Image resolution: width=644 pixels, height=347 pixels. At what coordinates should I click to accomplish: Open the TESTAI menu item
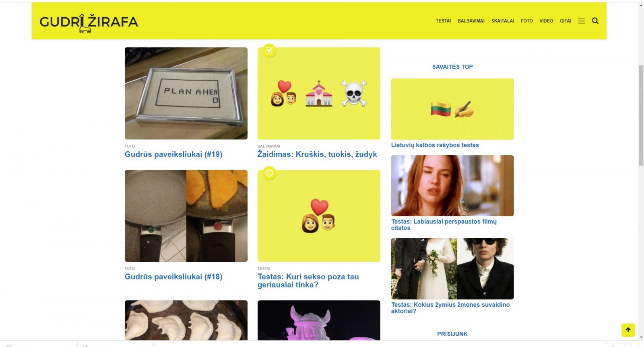(443, 21)
